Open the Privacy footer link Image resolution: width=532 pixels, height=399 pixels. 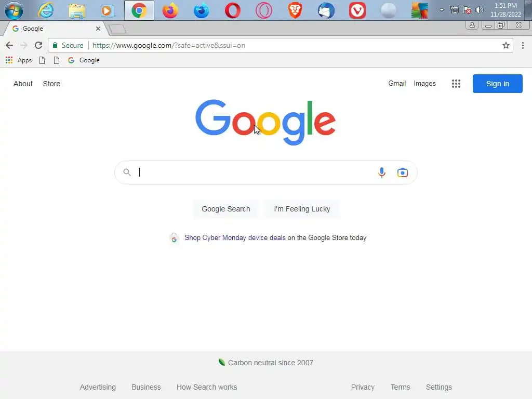click(x=363, y=387)
